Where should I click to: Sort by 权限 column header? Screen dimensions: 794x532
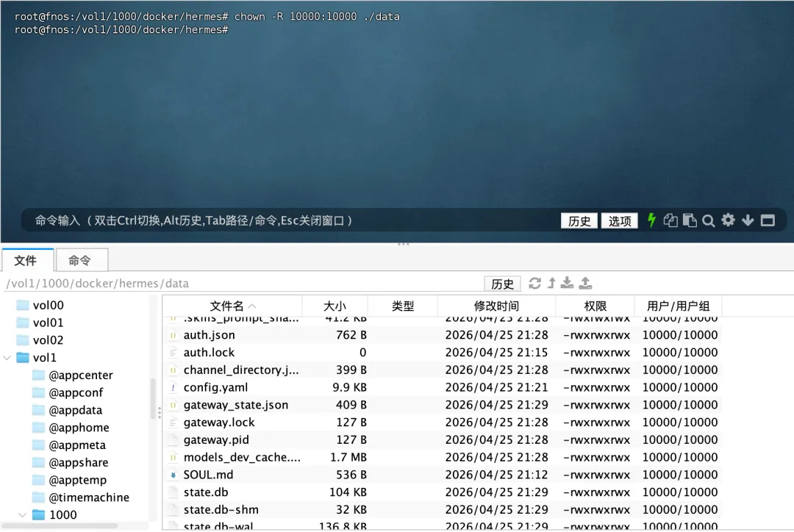tap(595, 306)
